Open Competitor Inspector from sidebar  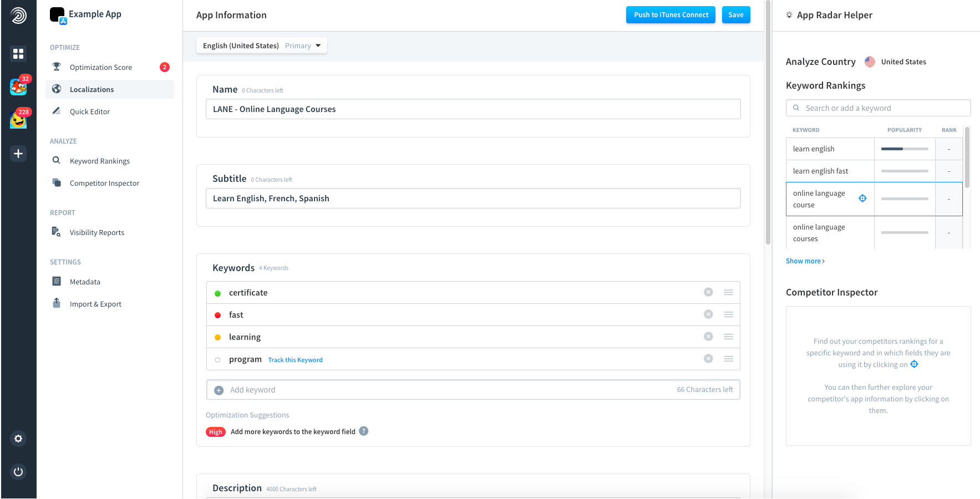pos(110,183)
